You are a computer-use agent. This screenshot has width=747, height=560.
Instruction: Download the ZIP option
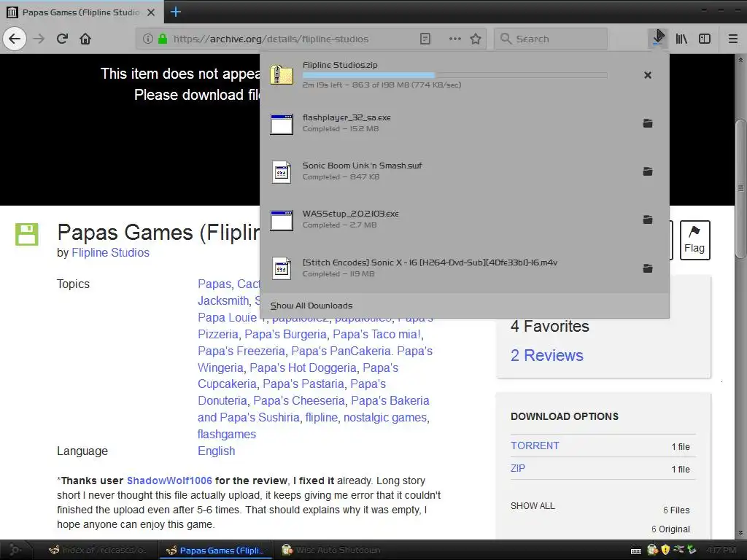tap(518, 468)
